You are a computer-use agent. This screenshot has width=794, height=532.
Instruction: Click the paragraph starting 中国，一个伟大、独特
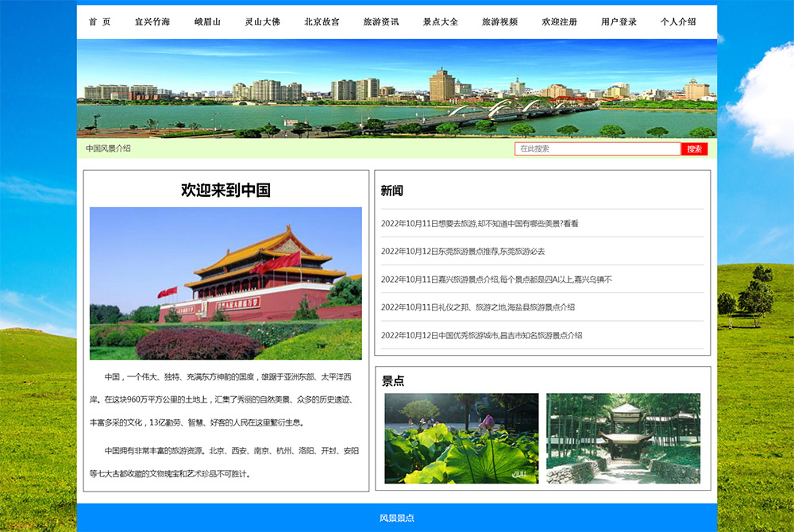(x=222, y=399)
